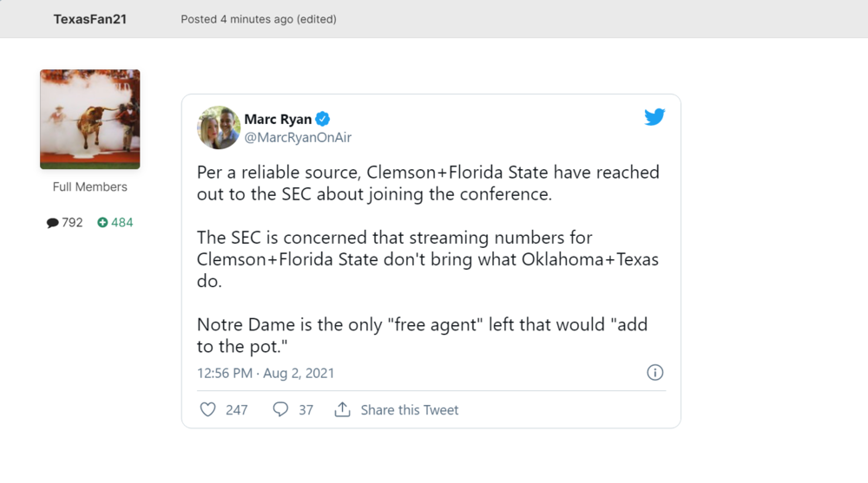Click the reply speech bubble icon on tweet
Viewport: 868px width, 483px height.
click(280, 409)
